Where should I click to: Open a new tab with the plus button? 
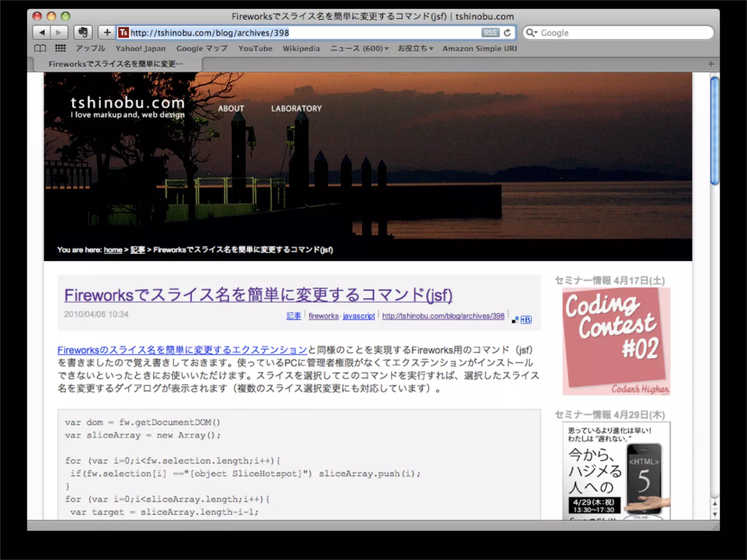click(x=711, y=64)
